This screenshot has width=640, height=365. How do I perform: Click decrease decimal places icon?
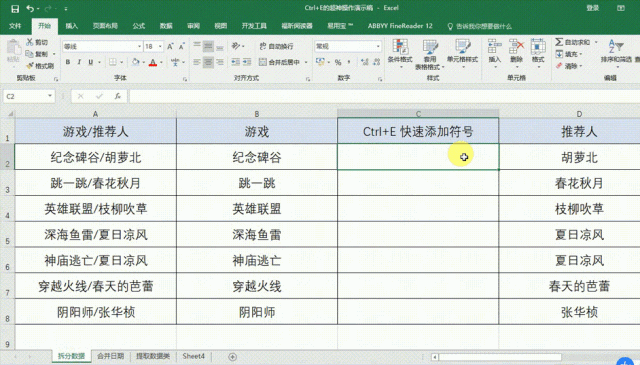tap(376, 62)
